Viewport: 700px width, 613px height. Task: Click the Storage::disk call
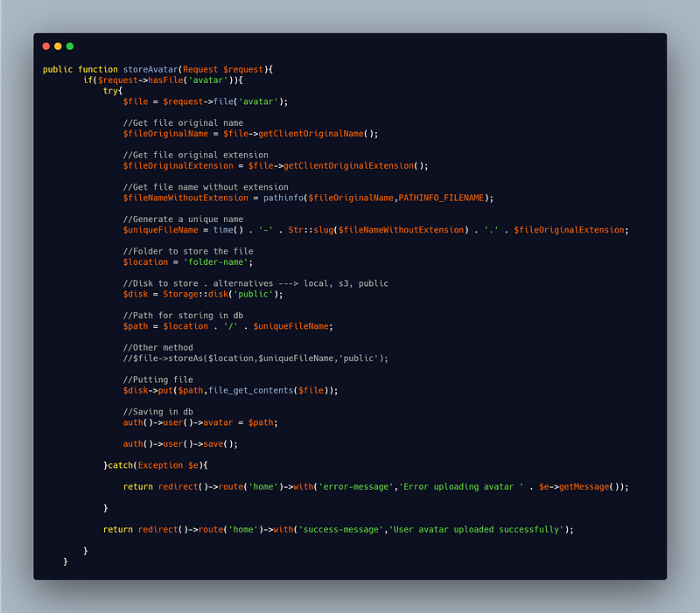click(x=195, y=295)
